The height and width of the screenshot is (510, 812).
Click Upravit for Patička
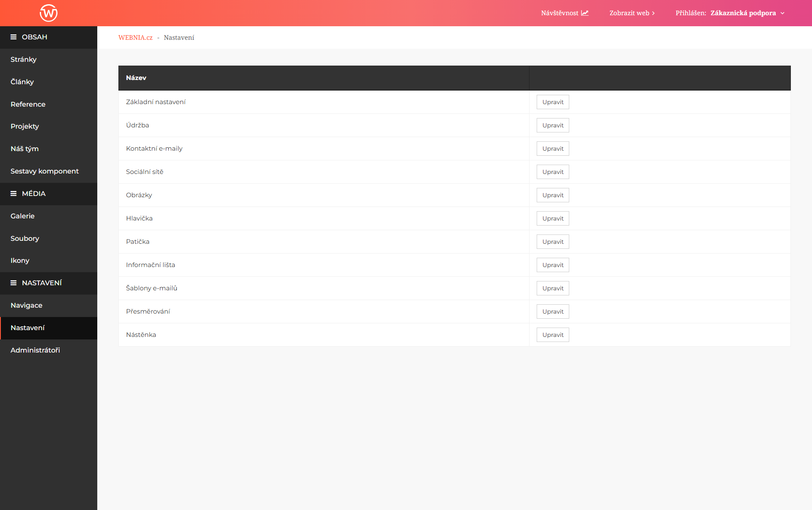(x=553, y=242)
